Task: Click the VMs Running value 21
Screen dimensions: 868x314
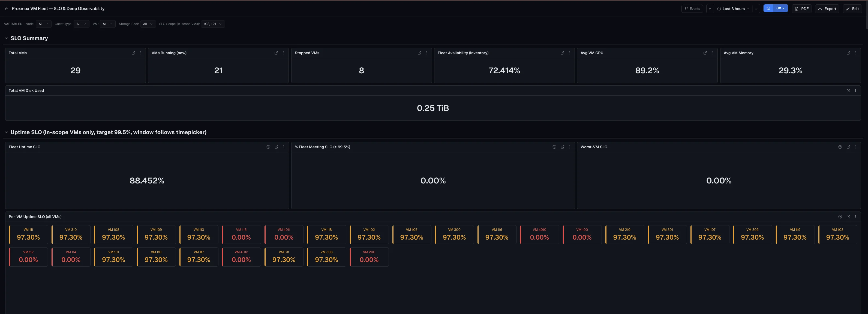Action: [218, 70]
